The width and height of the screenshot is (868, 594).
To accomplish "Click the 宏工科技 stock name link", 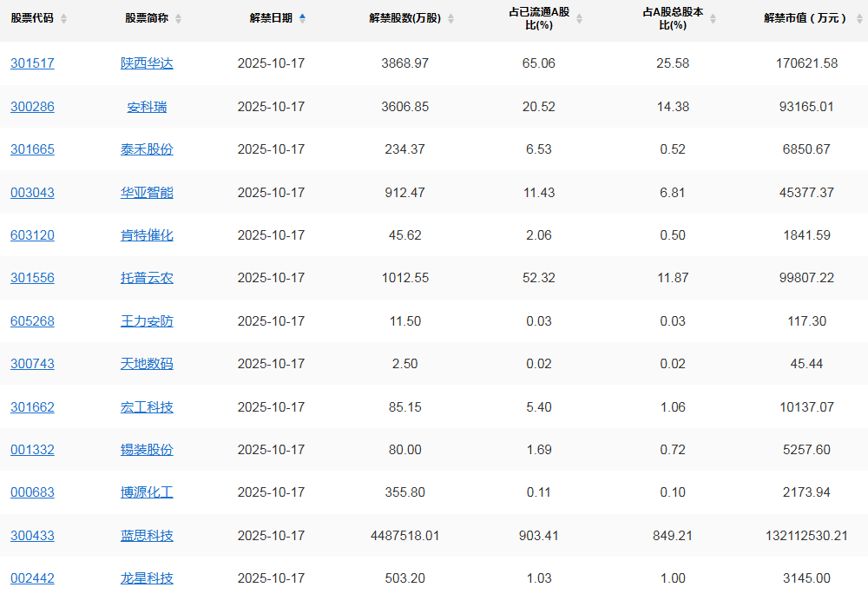I will click(147, 407).
